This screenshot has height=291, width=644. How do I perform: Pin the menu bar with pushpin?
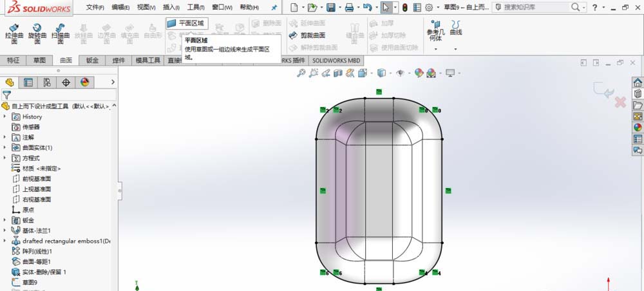(x=274, y=7)
